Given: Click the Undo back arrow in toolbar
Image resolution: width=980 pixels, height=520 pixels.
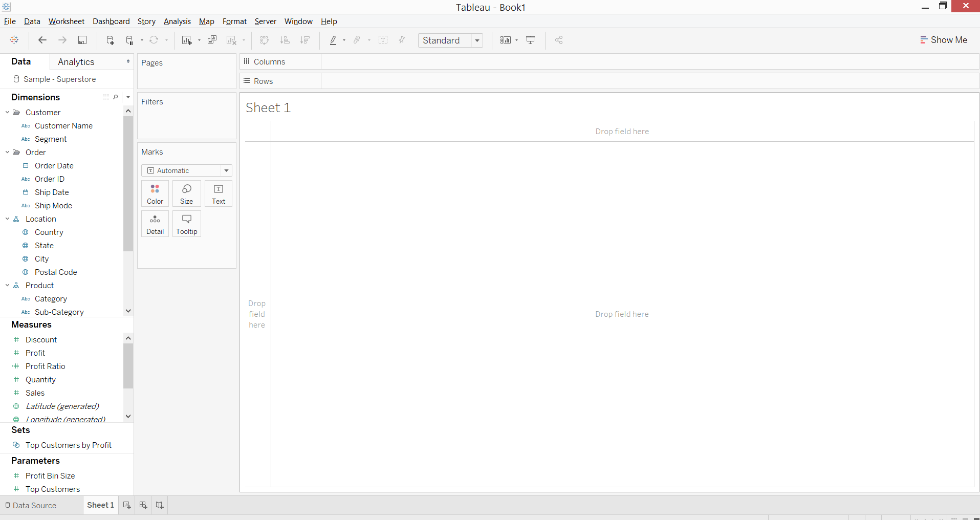Looking at the screenshot, I should coord(42,40).
